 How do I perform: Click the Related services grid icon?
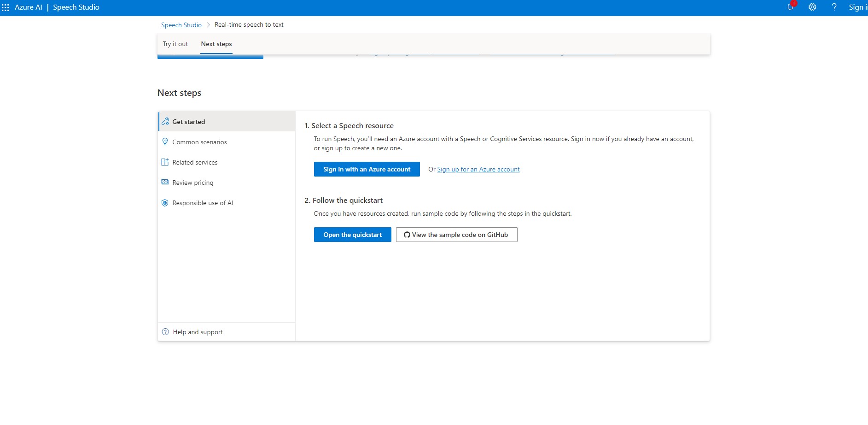(165, 162)
